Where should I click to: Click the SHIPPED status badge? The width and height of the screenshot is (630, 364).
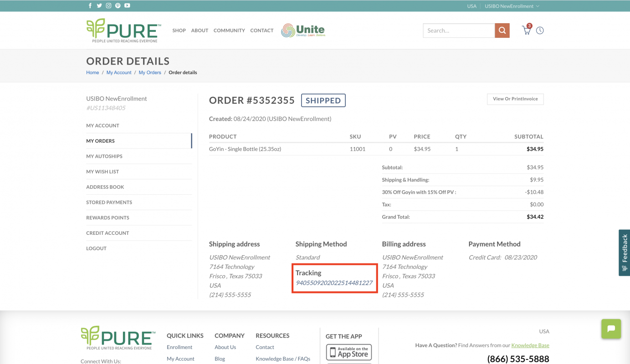tap(323, 101)
